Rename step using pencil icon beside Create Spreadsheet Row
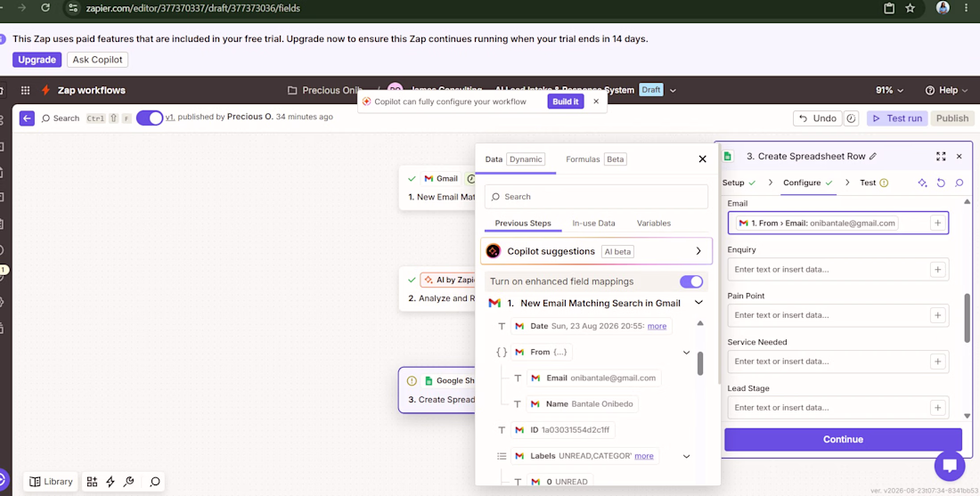980x496 pixels. tap(873, 156)
